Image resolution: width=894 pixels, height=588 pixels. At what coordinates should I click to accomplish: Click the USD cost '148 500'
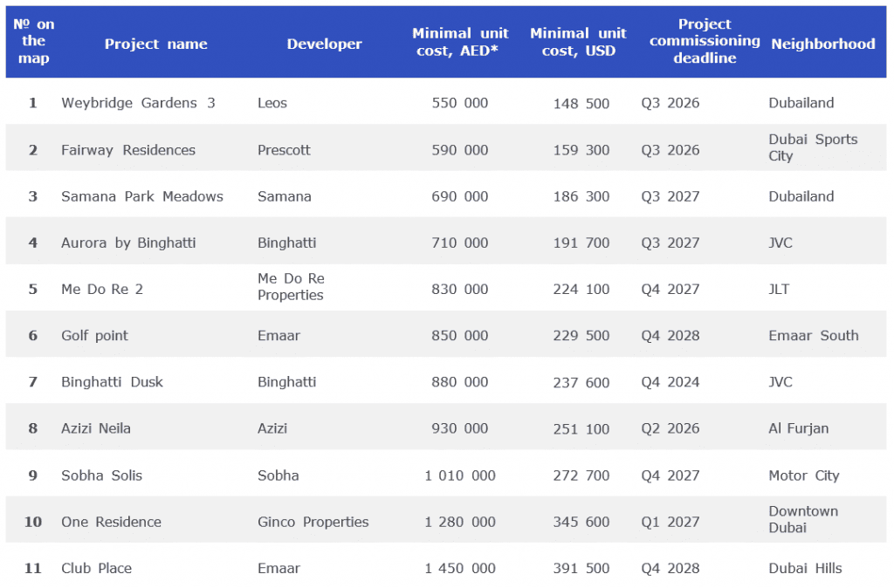581,104
